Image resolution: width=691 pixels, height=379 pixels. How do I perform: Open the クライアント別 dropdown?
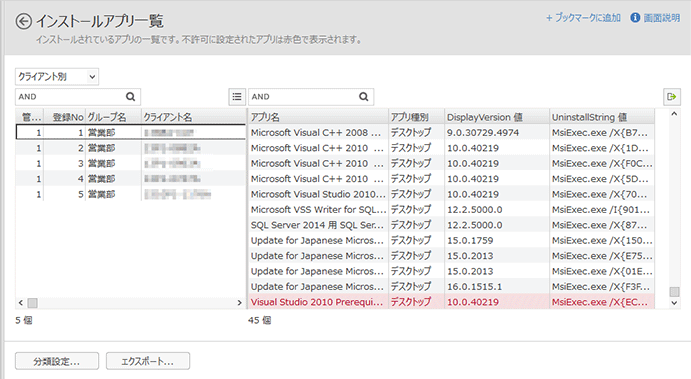[57, 77]
